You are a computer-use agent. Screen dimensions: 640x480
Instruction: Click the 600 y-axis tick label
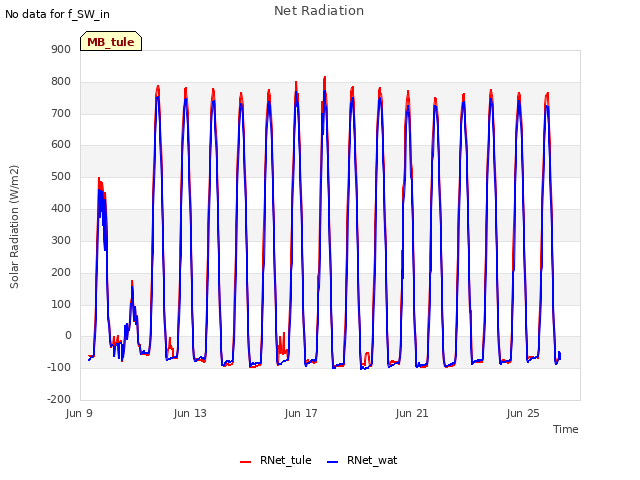[61, 144]
